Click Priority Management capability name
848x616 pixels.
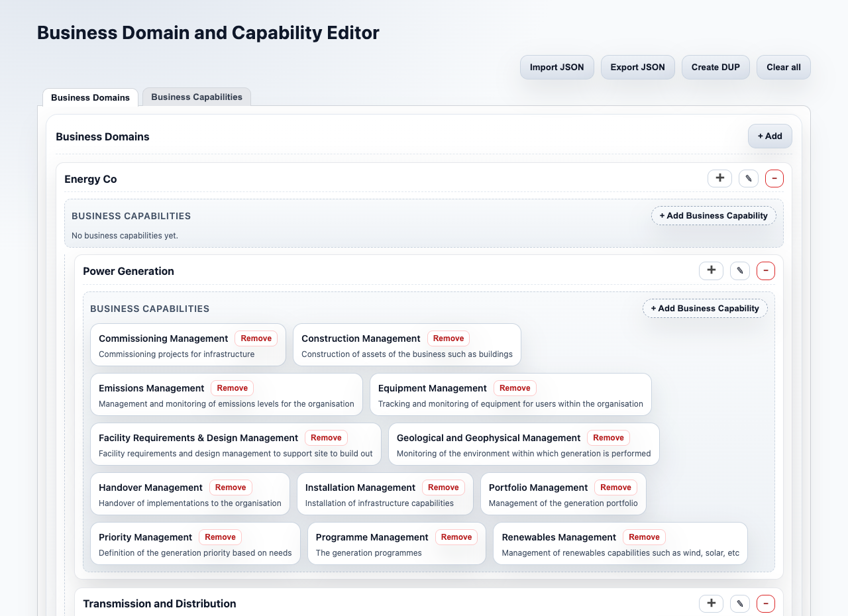(146, 537)
